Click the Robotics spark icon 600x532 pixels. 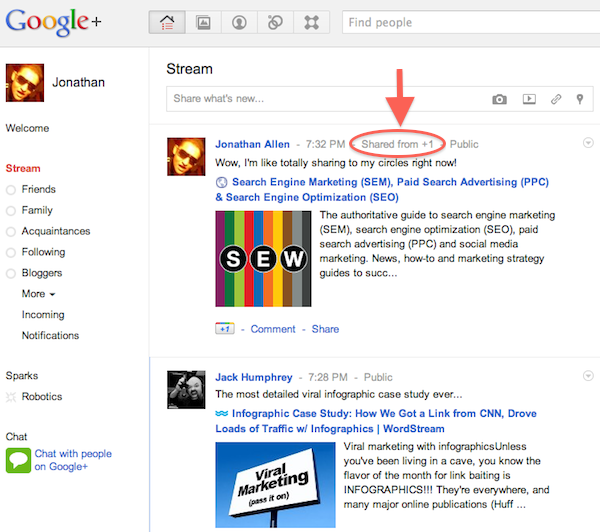pyautogui.click(x=11, y=397)
